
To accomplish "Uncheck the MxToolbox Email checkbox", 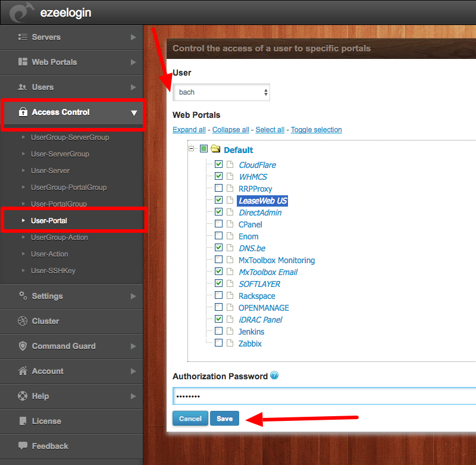I will [218, 271].
